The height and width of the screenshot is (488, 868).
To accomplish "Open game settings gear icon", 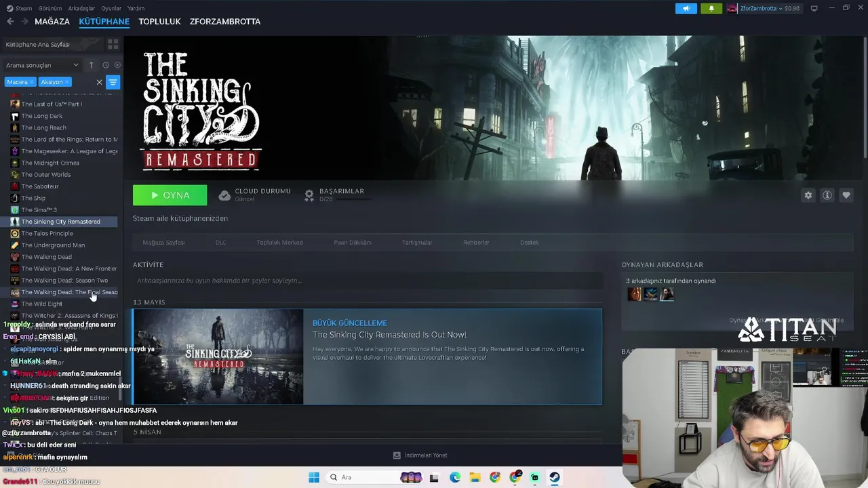I will click(808, 195).
